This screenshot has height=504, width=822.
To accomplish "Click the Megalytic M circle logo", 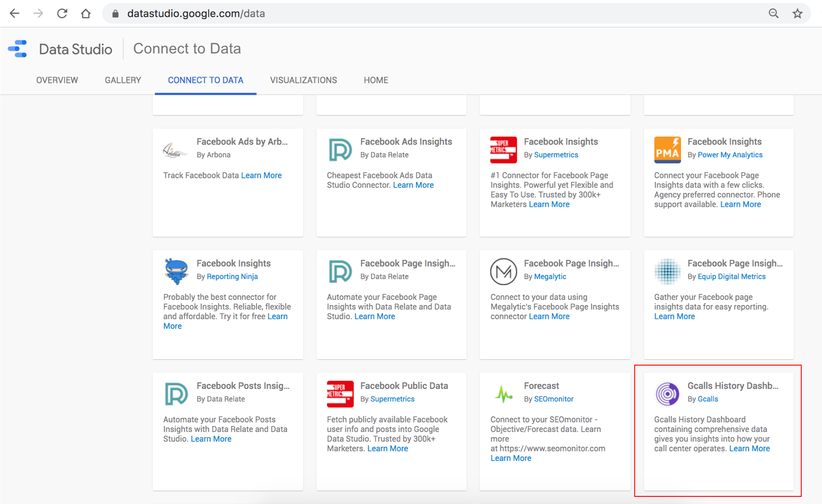I will (x=504, y=271).
